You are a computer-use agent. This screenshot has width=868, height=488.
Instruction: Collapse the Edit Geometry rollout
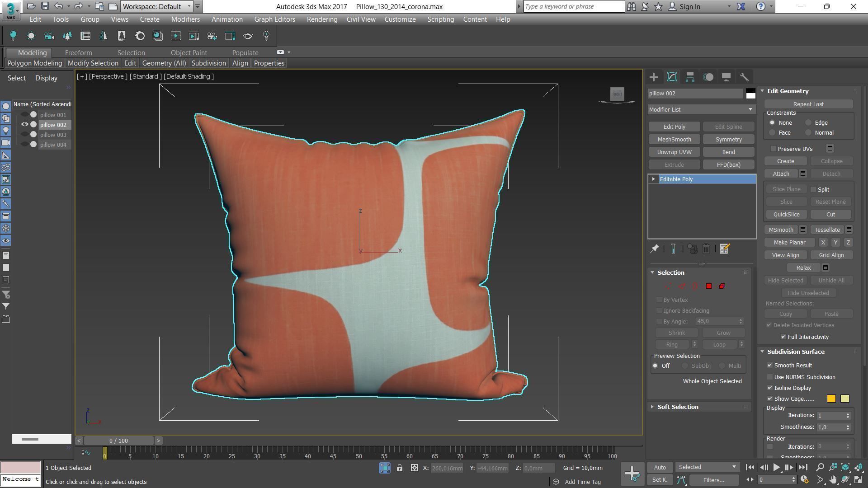coord(788,91)
